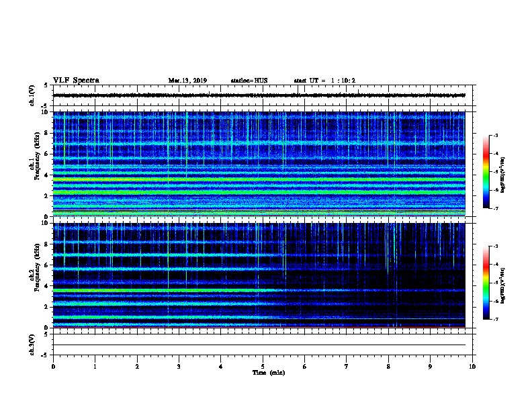Click the ch.1 spectrogram color scale bar
This screenshot has height=411, width=532.
pyautogui.click(x=486, y=172)
